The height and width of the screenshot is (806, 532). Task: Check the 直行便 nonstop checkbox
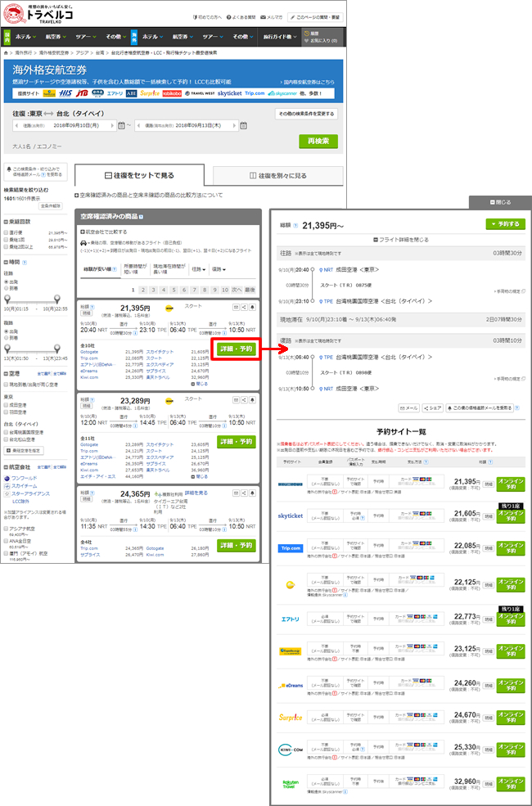pyautogui.click(x=7, y=232)
